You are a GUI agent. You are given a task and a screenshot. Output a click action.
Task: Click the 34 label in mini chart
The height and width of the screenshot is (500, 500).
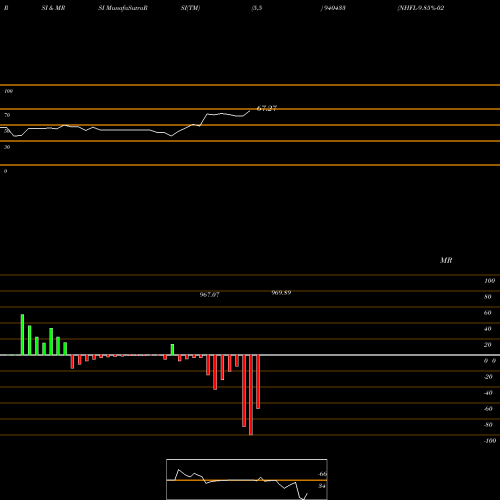point(322,486)
